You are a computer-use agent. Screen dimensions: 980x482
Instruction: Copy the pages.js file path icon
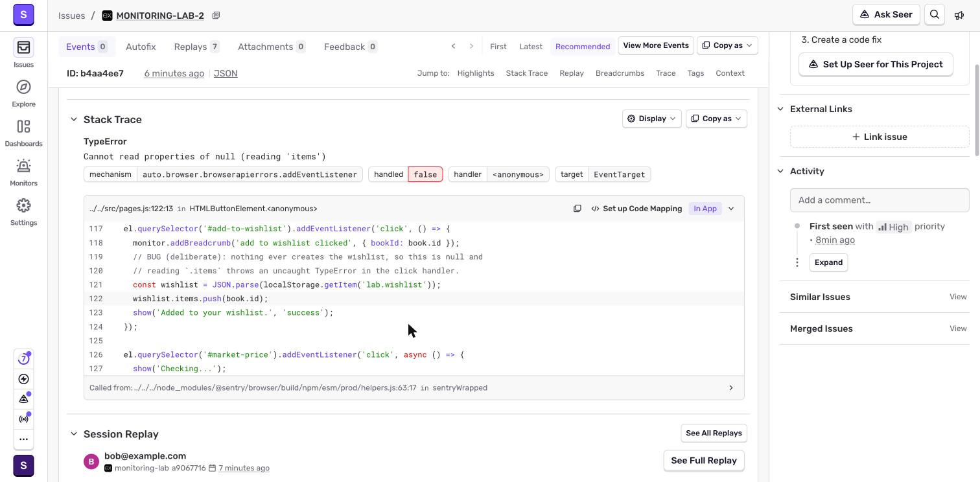click(577, 209)
